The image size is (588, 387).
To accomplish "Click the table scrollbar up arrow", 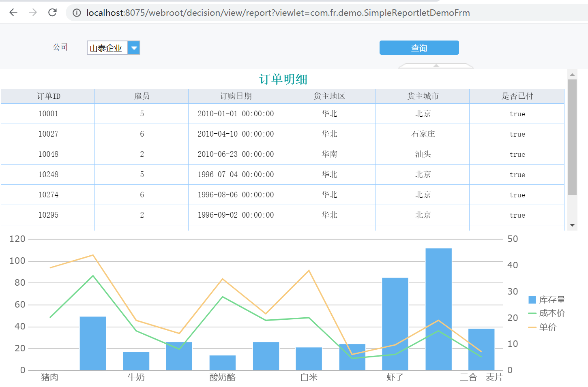I will tap(572, 75).
